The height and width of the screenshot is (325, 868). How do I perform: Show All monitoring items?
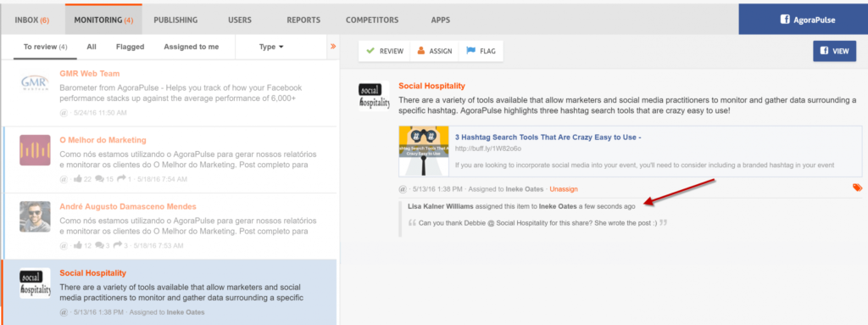click(x=92, y=48)
